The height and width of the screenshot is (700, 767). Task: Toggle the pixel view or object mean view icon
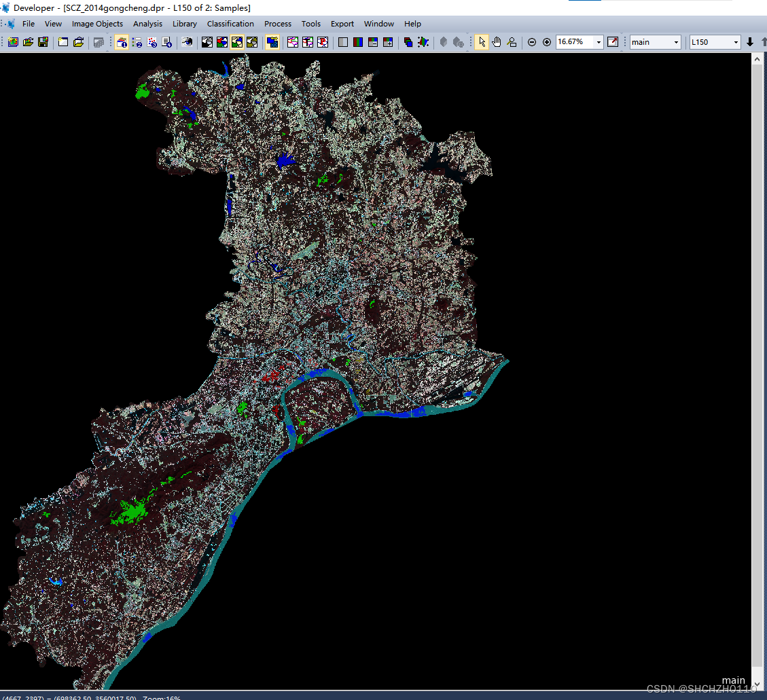tap(272, 41)
